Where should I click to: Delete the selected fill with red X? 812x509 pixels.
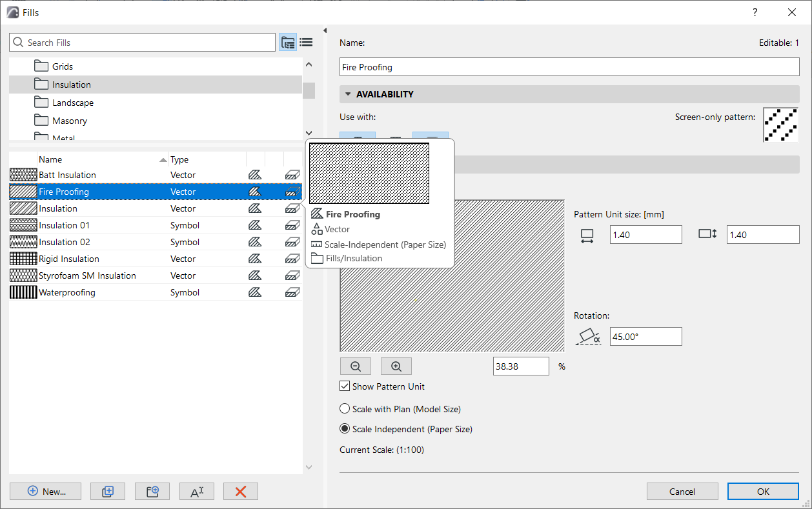[x=240, y=492]
